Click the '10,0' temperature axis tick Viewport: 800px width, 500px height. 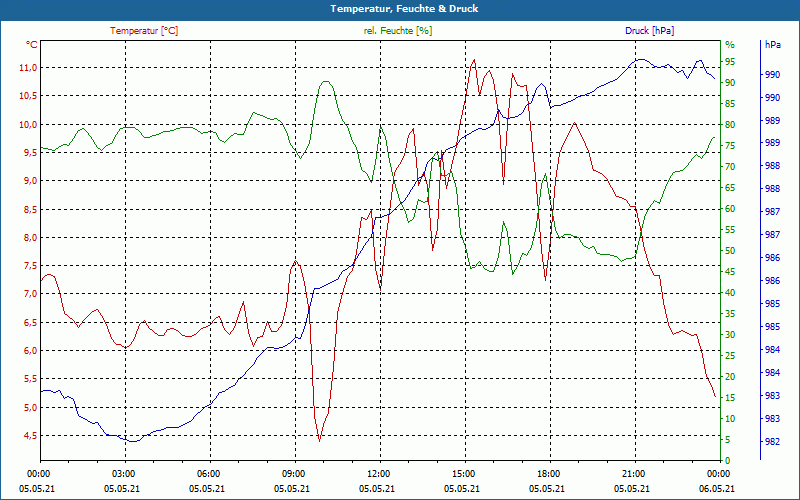28,124
